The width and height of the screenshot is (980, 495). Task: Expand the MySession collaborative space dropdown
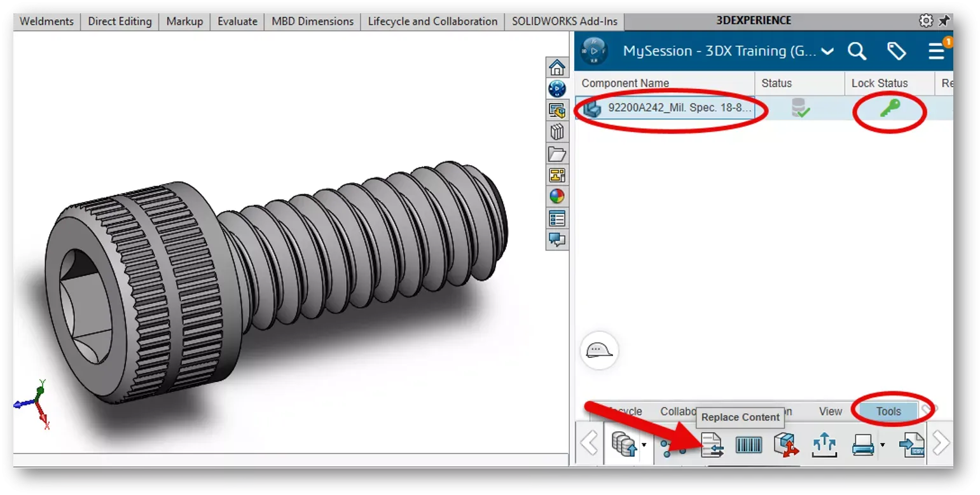[x=827, y=51]
